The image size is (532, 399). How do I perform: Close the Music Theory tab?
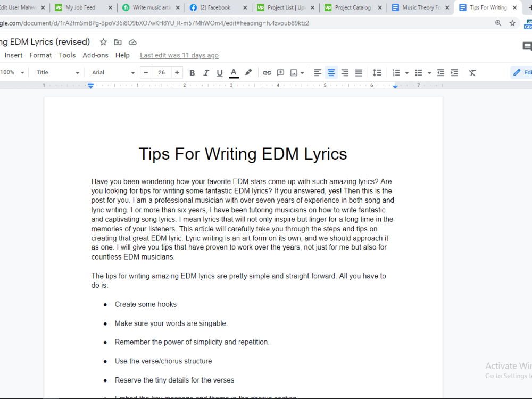[447, 7]
